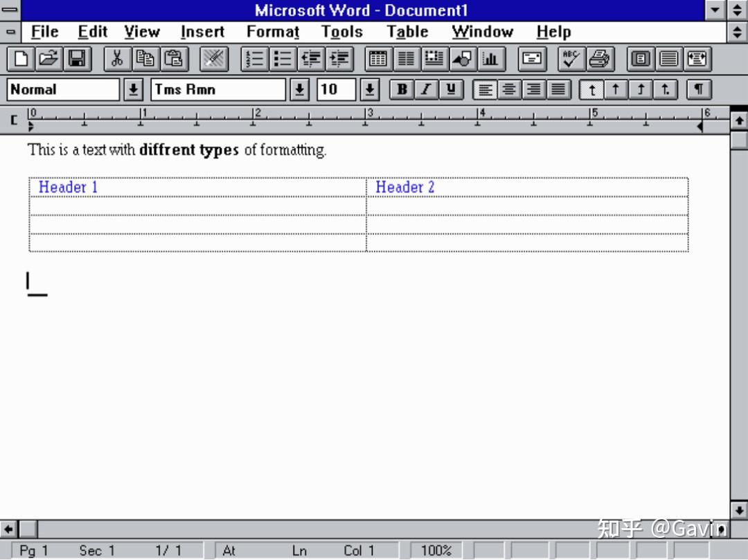
Task: Select the Bulleted List tool
Action: click(283, 59)
